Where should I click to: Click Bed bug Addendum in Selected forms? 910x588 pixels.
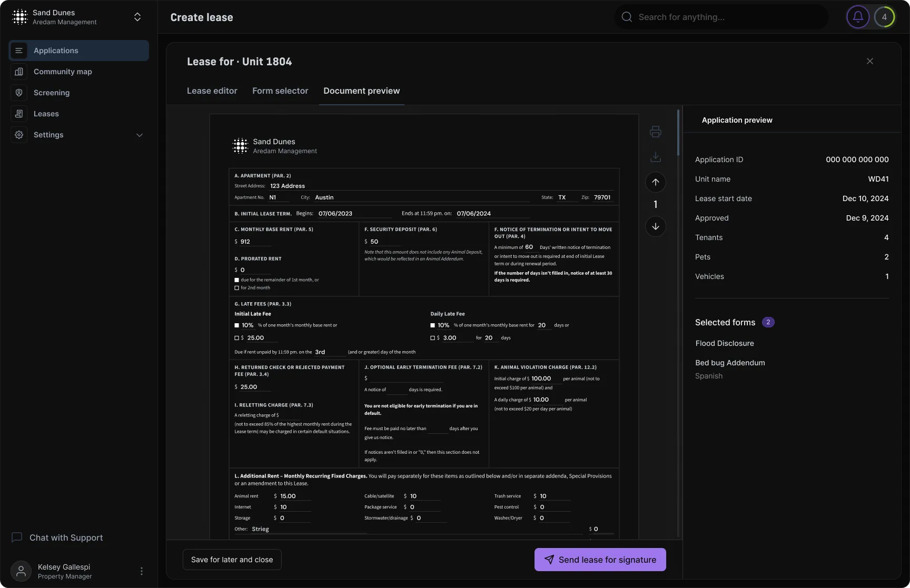(x=730, y=363)
